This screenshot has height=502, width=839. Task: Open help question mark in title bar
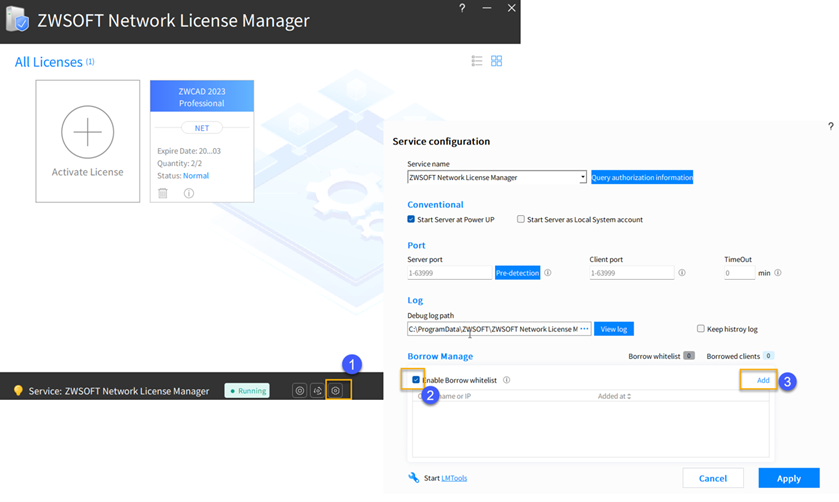point(462,8)
